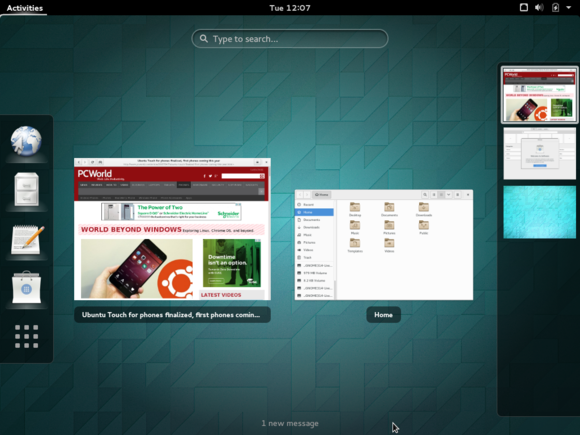580x435 pixels.
Task: Open the gear menu in Files toolbar
Action: 458,195
